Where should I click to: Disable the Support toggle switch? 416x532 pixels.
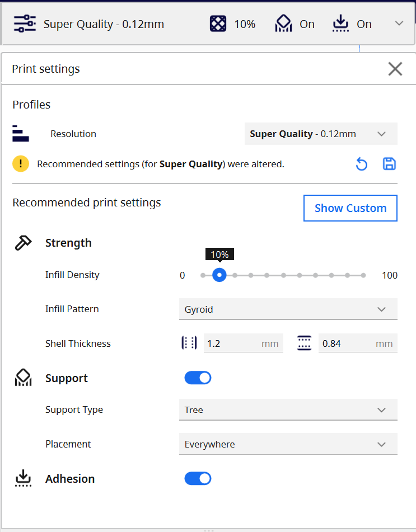[198, 378]
